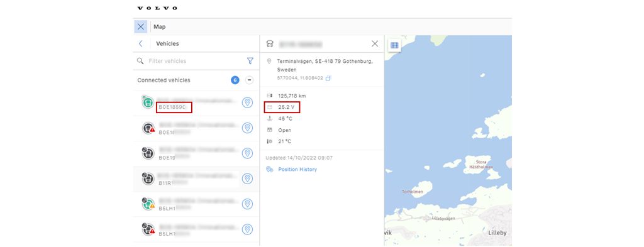Click the odometer icon beside 125,718 km
This screenshot has width=644, height=247.
[269, 96]
